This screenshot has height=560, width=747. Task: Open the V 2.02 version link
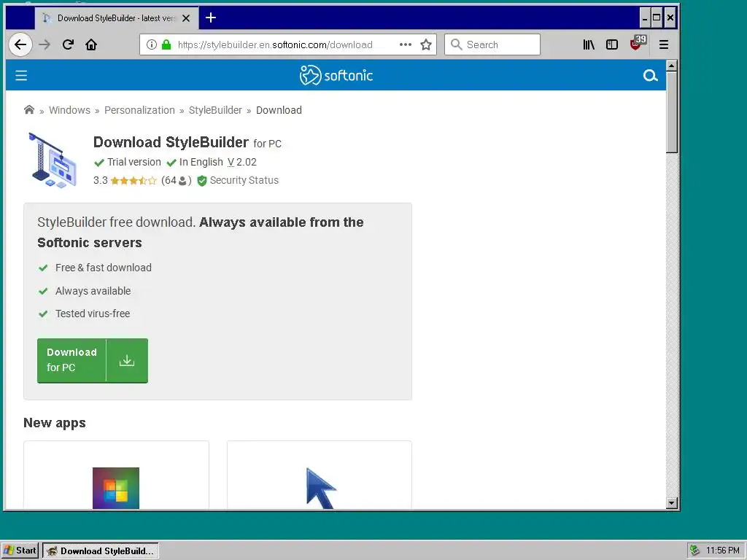[242, 162]
